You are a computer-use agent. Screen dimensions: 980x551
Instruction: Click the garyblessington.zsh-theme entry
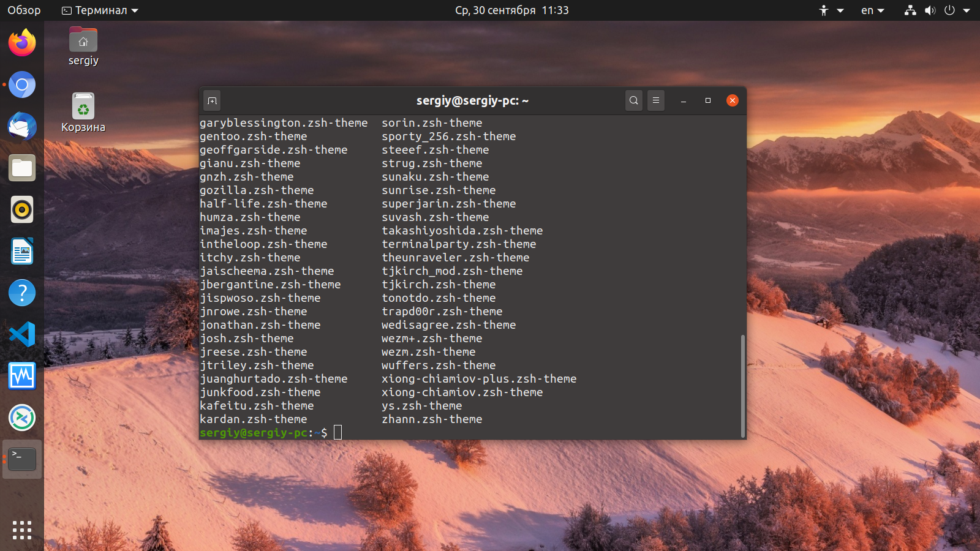(284, 123)
